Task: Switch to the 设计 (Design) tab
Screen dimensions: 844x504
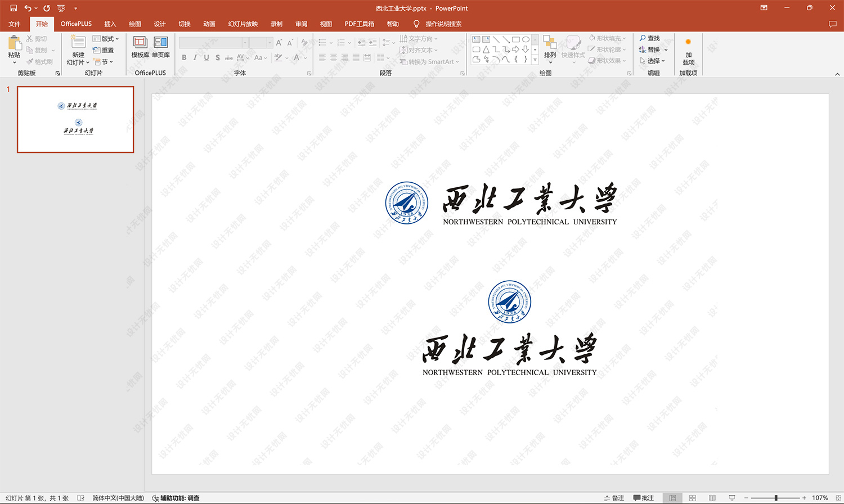Action: pos(160,24)
